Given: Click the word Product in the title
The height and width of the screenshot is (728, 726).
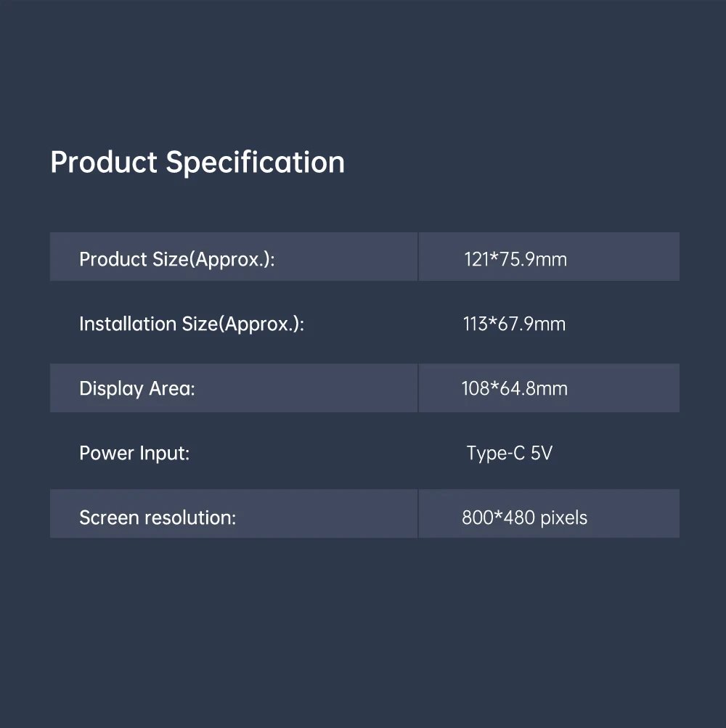Looking at the screenshot, I should pos(104,163).
